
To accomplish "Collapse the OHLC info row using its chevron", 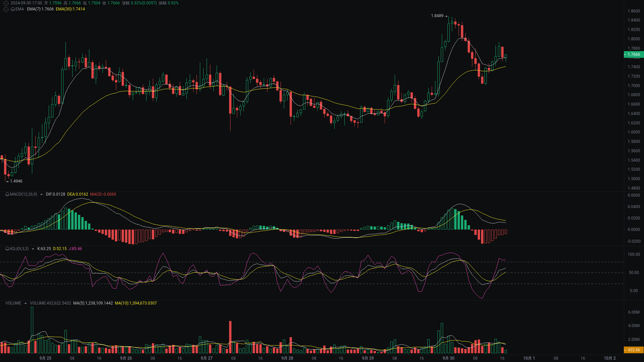I will pyautogui.click(x=6, y=3).
